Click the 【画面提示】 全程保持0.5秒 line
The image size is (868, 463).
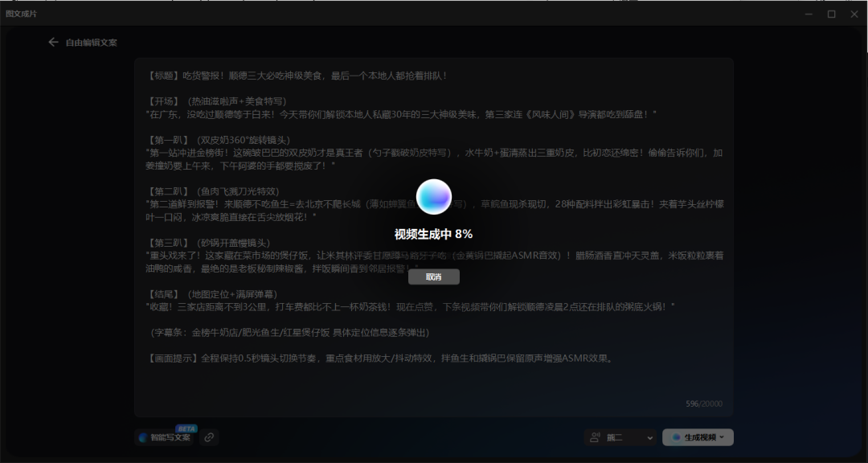pyautogui.click(x=380, y=359)
